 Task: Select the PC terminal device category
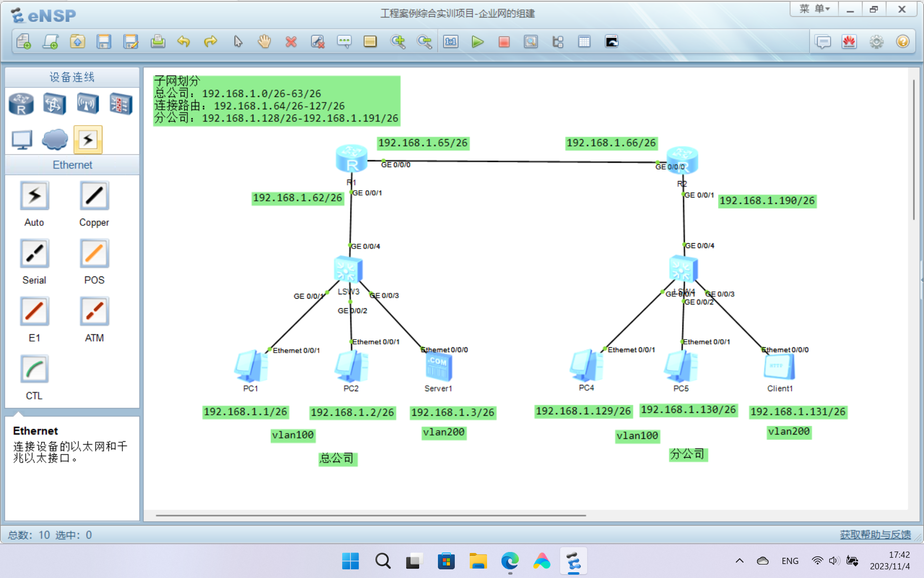[22, 140]
